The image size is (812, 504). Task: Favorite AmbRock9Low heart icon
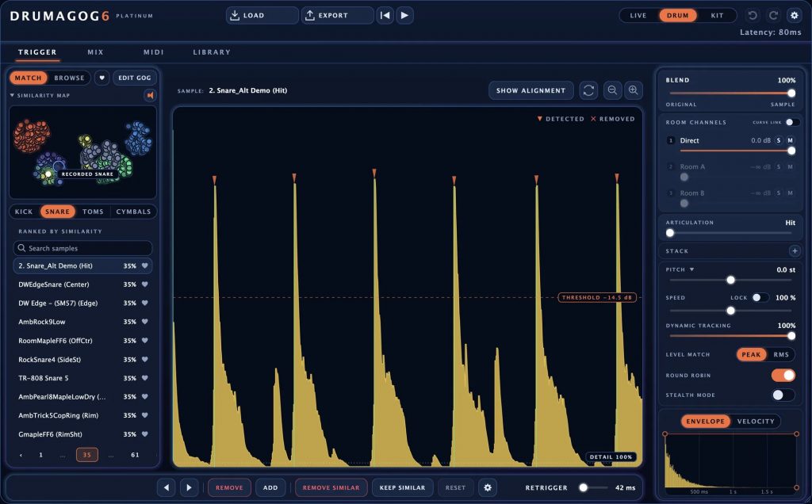(144, 322)
